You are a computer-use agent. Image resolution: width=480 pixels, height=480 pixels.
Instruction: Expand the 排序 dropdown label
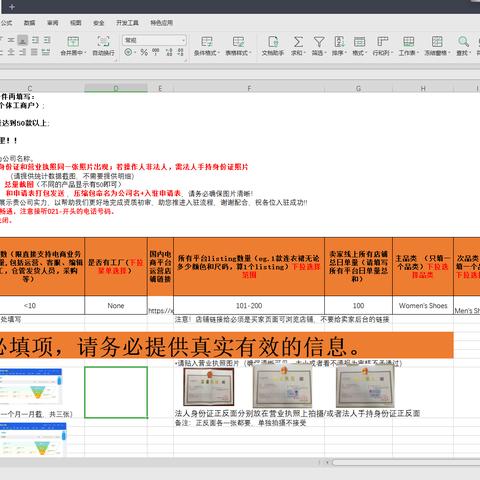[x=339, y=53]
